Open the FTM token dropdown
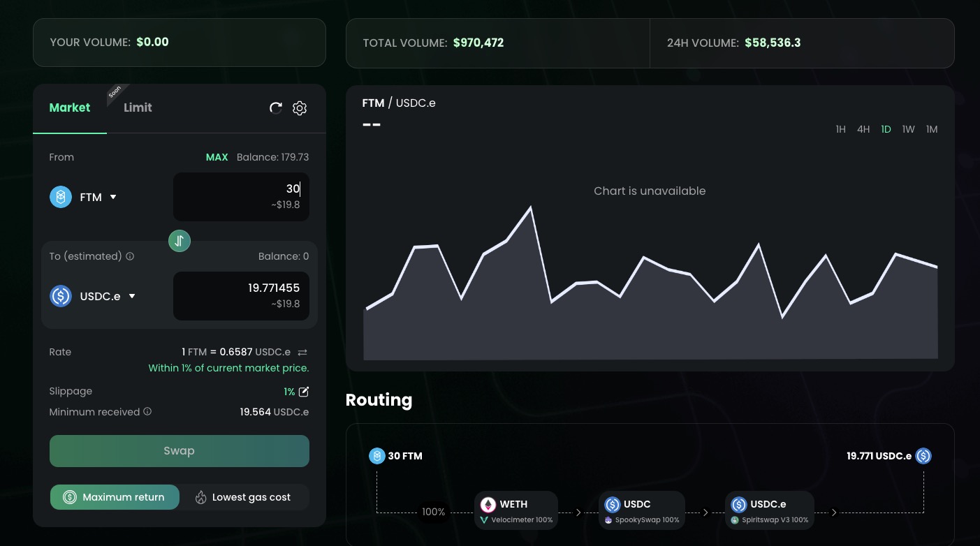Image resolution: width=980 pixels, height=546 pixels. (84, 197)
